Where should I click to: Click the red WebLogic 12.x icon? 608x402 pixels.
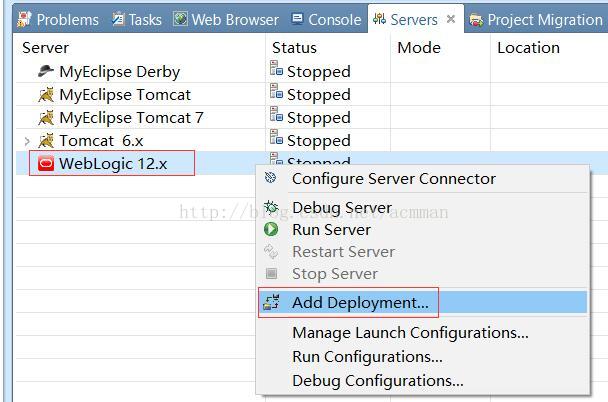click(46, 163)
